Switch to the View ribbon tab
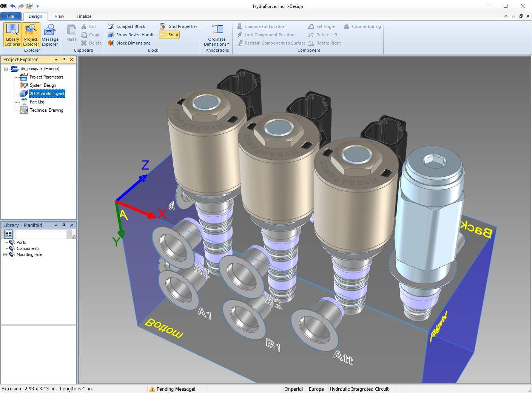The width and height of the screenshot is (532, 393). pyautogui.click(x=59, y=16)
